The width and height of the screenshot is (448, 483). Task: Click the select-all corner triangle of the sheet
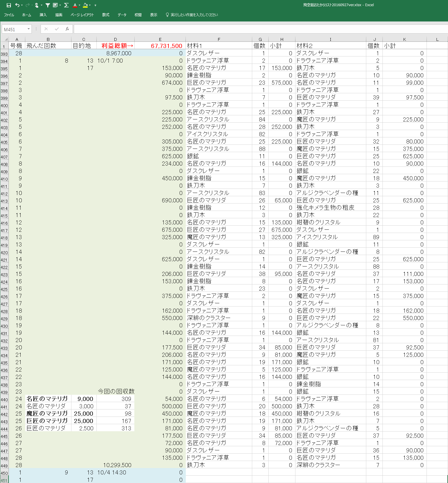[x=6, y=39]
